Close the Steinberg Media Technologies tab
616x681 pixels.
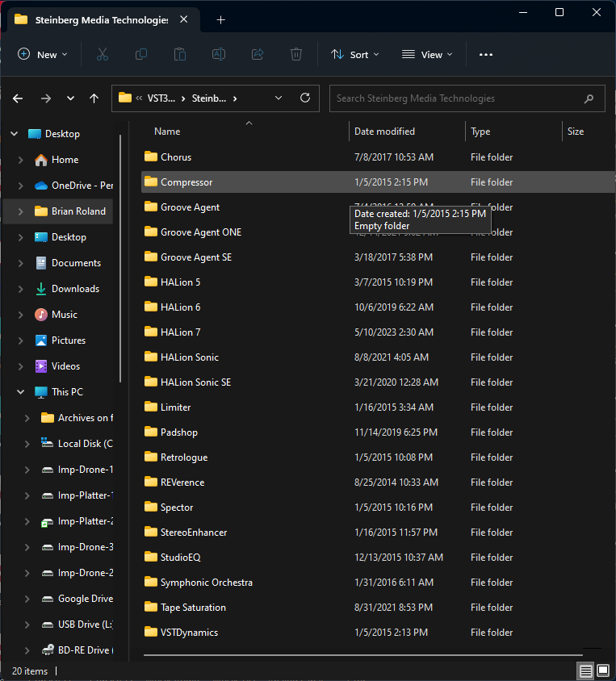[184, 19]
